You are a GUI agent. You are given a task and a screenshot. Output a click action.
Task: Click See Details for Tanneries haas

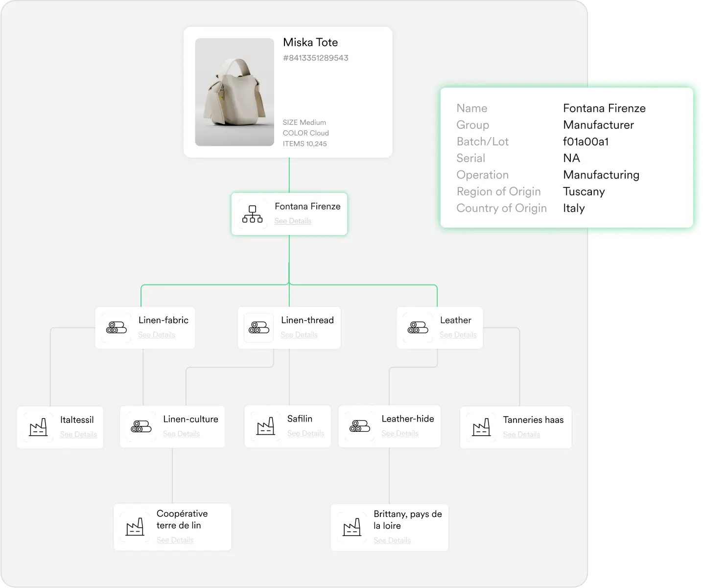tap(522, 434)
